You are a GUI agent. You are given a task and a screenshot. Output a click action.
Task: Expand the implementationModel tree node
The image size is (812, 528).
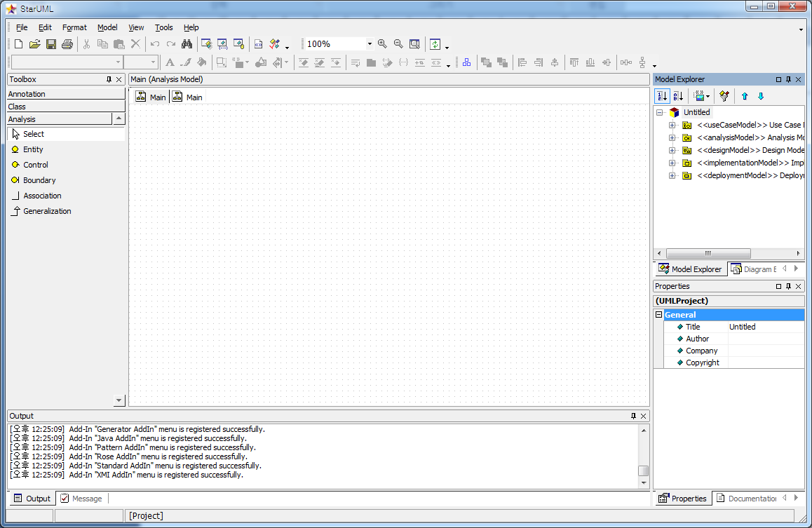pyautogui.click(x=672, y=163)
